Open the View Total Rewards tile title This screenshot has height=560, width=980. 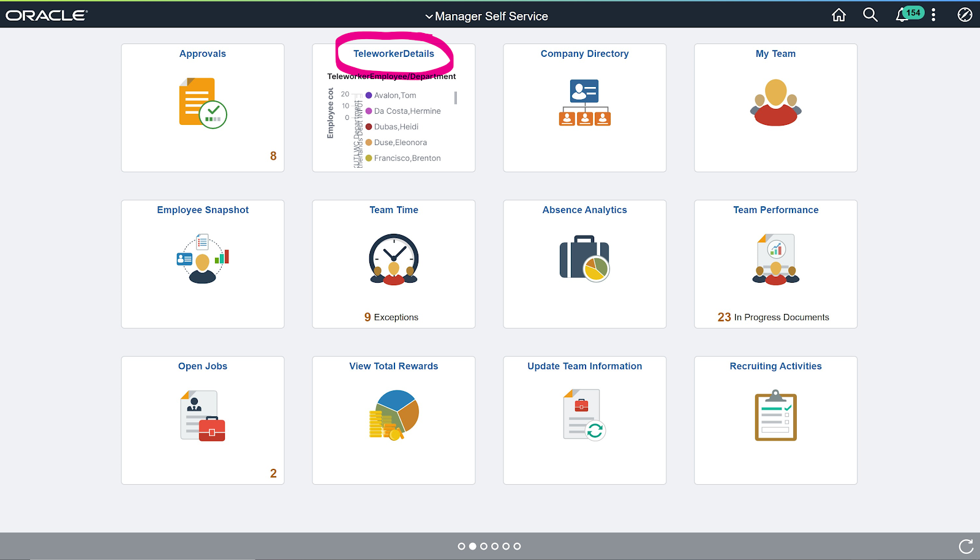[394, 366]
